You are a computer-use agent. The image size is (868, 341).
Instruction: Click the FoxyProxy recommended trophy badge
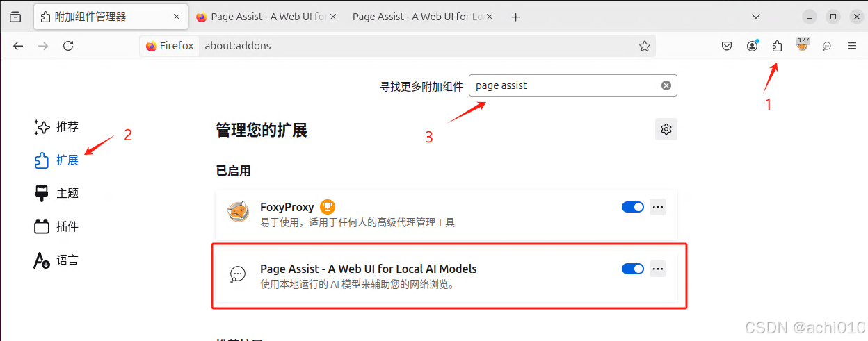point(328,207)
